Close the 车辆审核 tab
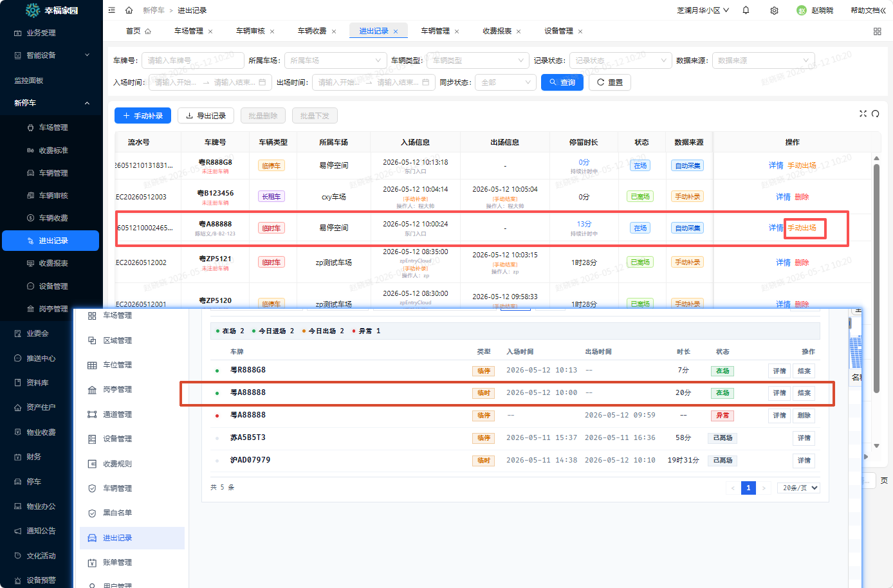Screen dimensions: 893x588 pyautogui.click(x=272, y=32)
